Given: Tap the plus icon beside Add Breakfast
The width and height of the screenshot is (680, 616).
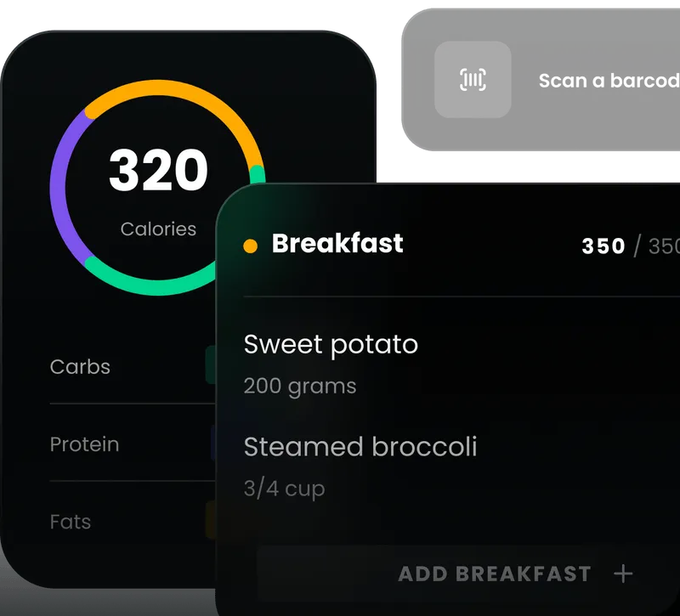Looking at the screenshot, I should [623, 574].
